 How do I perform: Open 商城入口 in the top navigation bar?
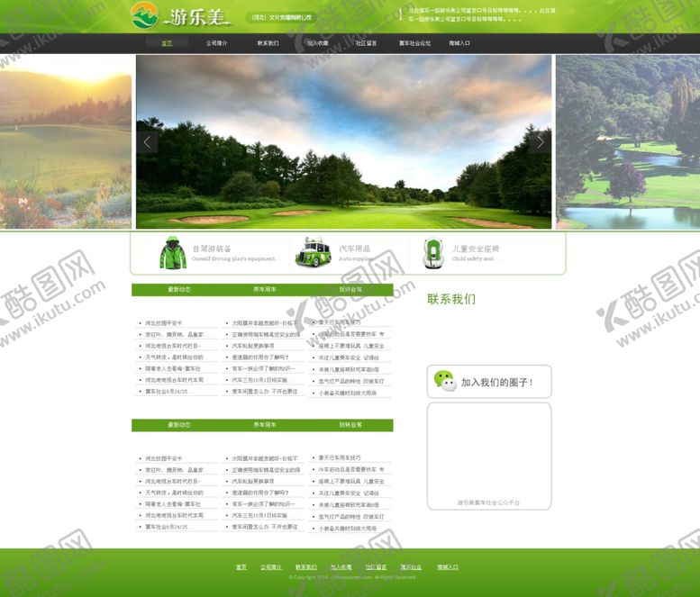point(459,43)
